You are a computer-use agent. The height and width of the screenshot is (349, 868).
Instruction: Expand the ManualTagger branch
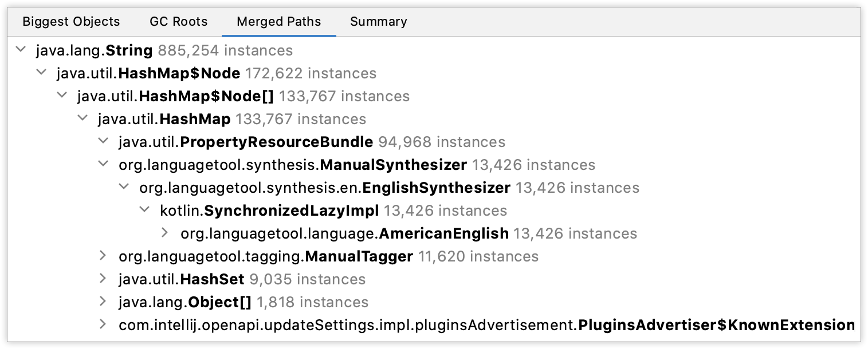103,256
